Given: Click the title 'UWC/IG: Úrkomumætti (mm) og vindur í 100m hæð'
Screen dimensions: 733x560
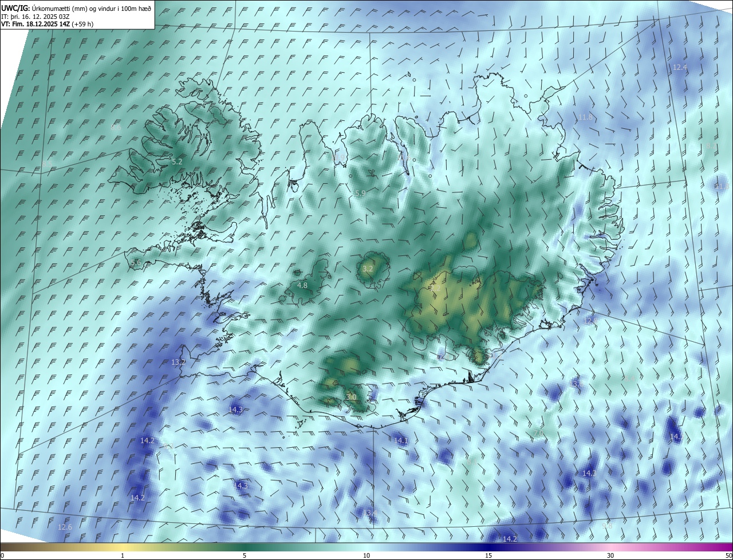Looking at the screenshot, I should pyautogui.click(x=76, y=7).
